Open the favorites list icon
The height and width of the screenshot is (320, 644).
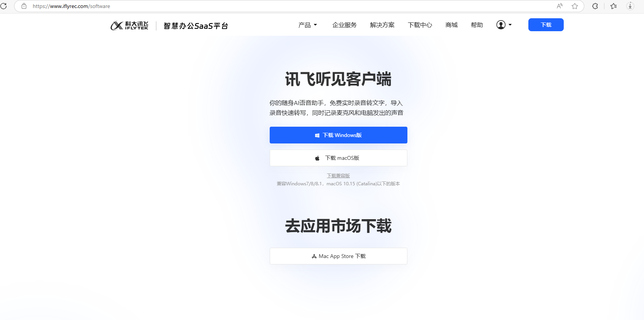(x=614, y=6)
